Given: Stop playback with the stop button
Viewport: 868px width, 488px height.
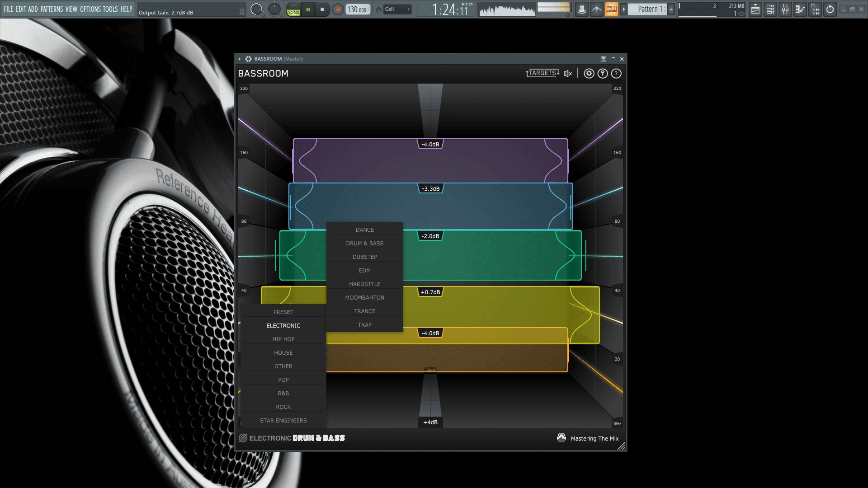Looking at the screenshot, I should point(322,9).
